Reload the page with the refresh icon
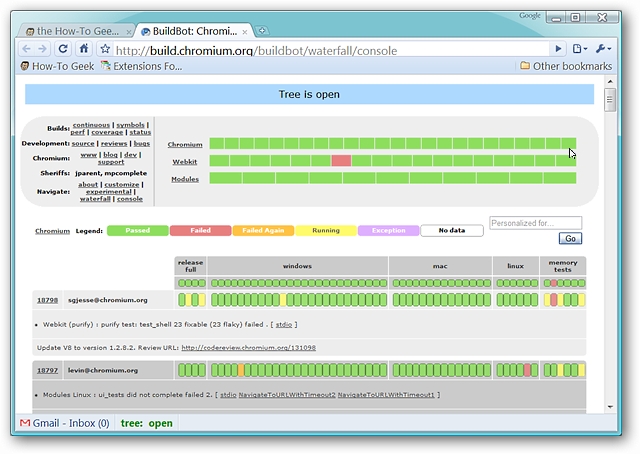Image resolution: width=640 pixels, height=454 pixels. click(x=63, y=49)
